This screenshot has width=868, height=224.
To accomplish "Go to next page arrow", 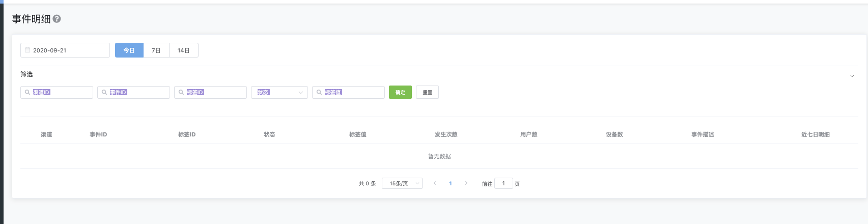I will 466,183.
